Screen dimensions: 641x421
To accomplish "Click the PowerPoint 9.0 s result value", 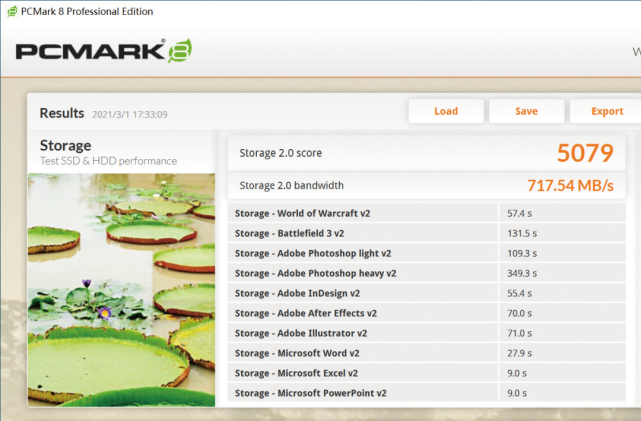I will coord(517,393).
